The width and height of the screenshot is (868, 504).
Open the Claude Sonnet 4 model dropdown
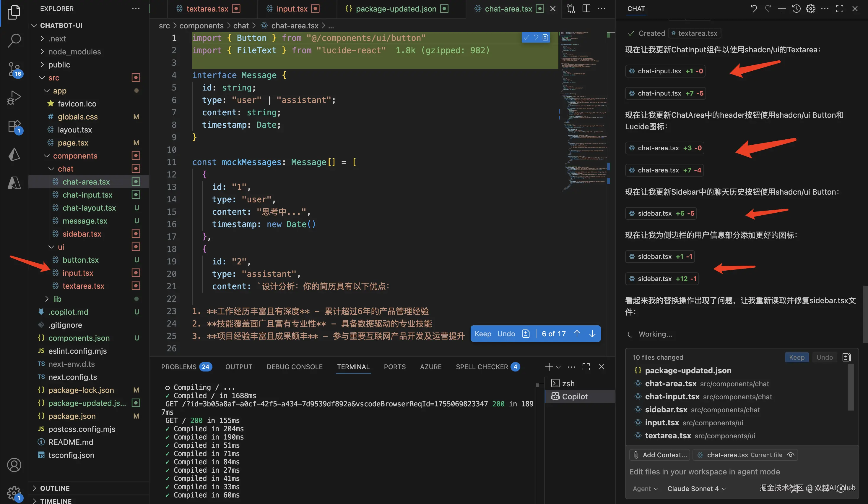point(696,489)
